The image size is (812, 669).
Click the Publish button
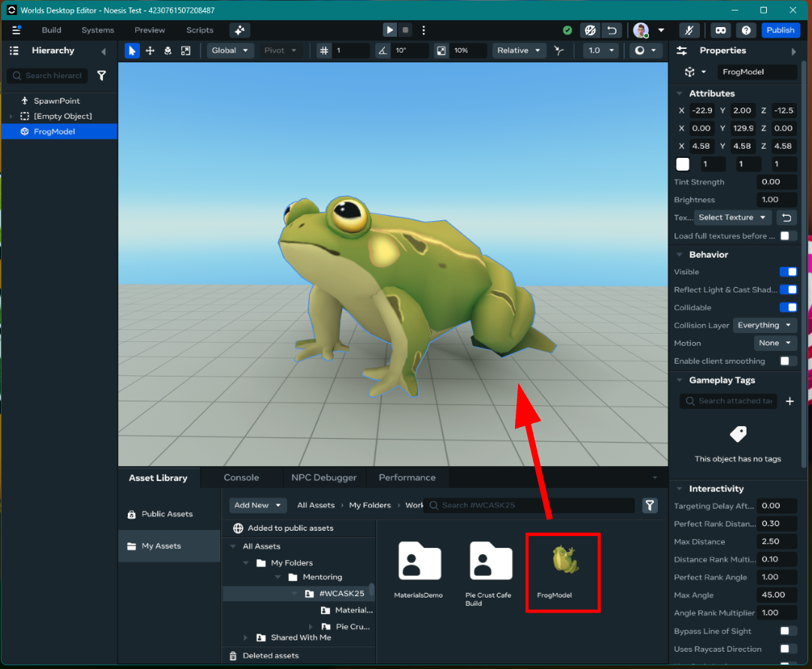tap(780, 30)
